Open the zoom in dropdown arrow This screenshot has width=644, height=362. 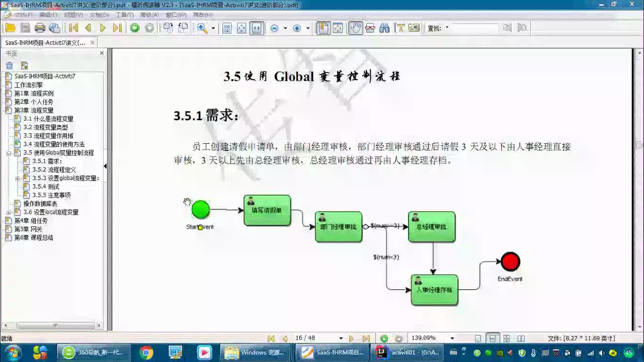(x=308, y=28)
